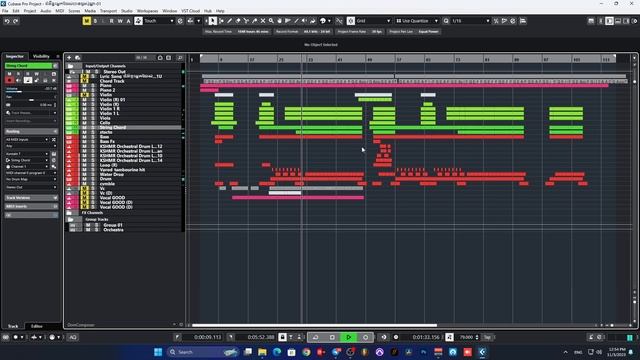Open the Project menu
Viewport: 640px width, 360px height.
point(30,11)
